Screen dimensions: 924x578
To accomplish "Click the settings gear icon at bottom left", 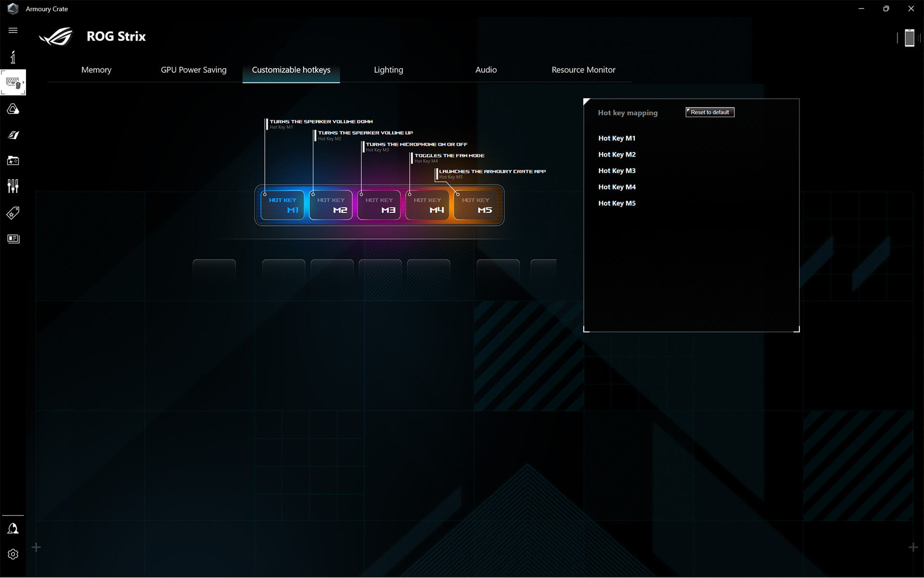I will coord(13,555).
